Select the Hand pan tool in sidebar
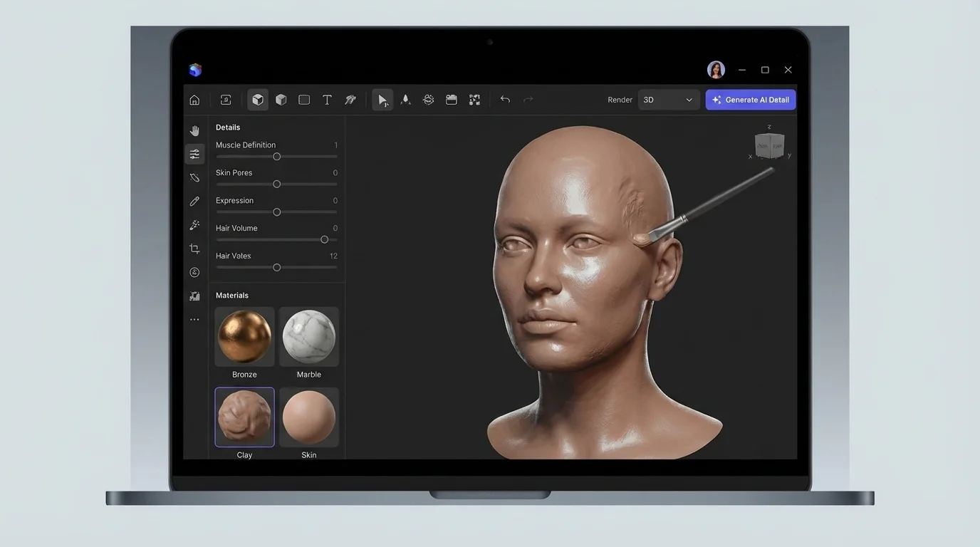The image size is (980, 547). [194, 130]
